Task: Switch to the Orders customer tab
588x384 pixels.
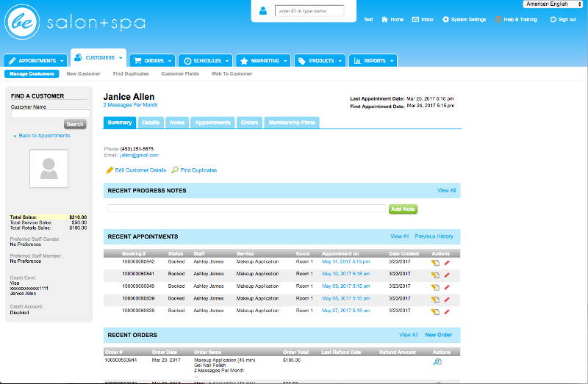Action: (x=249, y=123)
